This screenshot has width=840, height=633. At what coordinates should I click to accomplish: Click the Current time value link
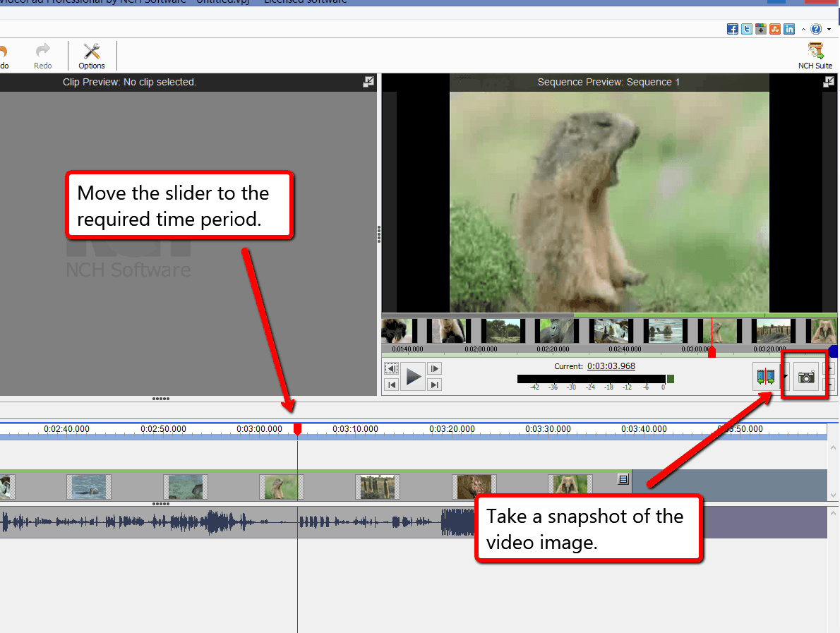tap(611, 366)
